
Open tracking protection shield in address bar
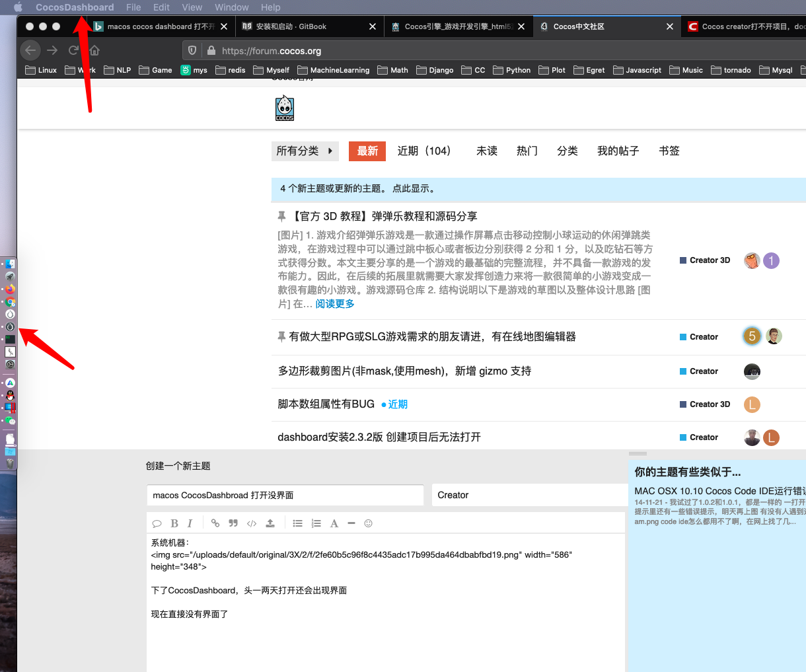192,51
